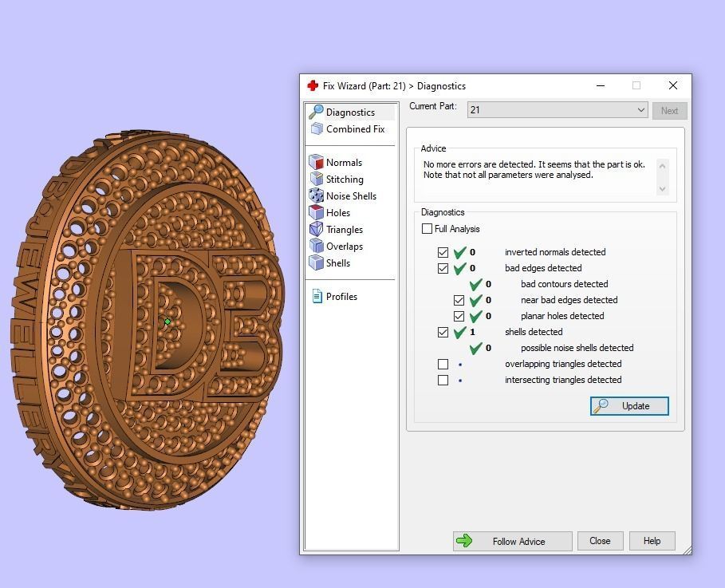Enable overlapping triangles detected checkbox
This screenshot has width=725, height=588.
pos(443,364)
